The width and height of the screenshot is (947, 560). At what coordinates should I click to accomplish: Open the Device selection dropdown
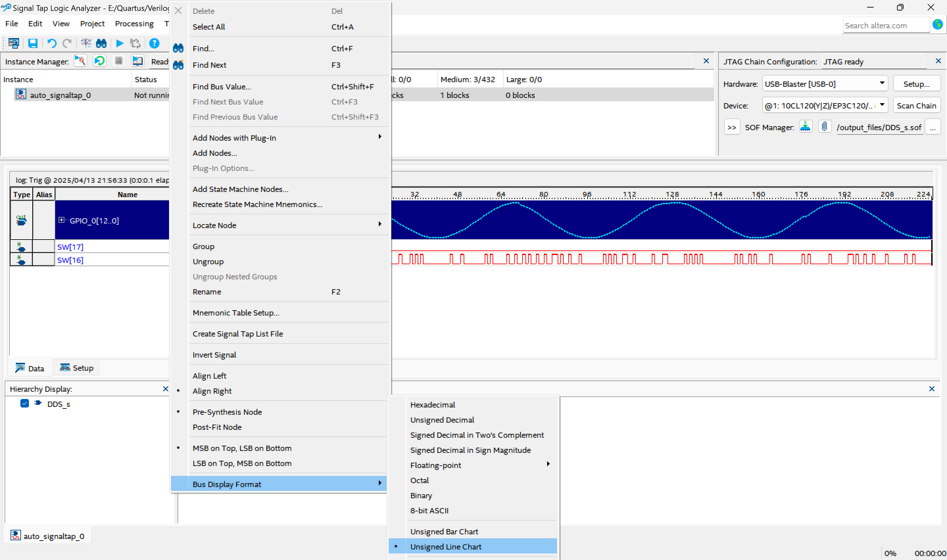tap(882, 105)
